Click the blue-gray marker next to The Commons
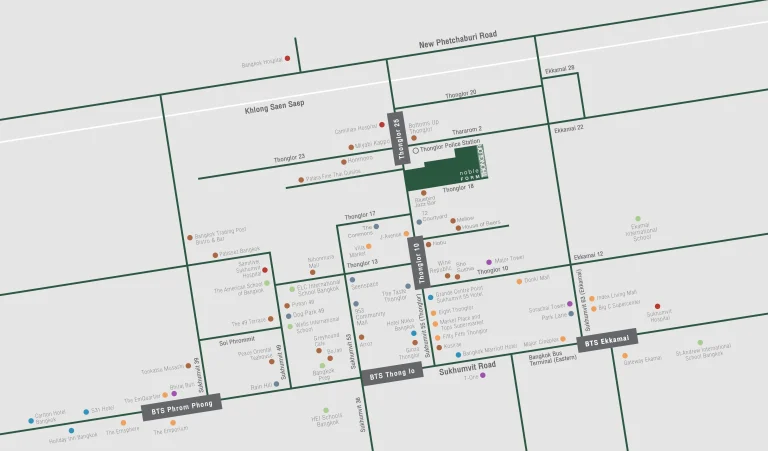Viewport: 768px width, 451px height. (x=376, y=226)
